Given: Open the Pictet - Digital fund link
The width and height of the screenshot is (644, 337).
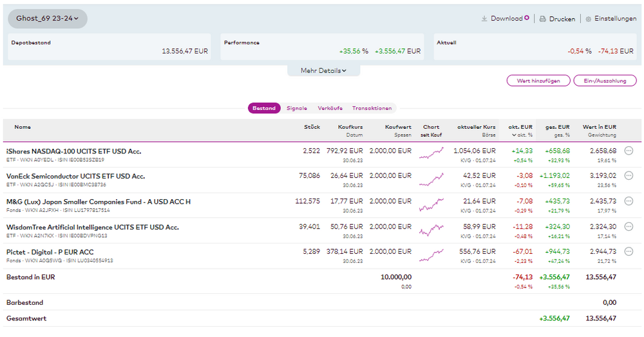Looking at the screenshot, I should (50, 252).
